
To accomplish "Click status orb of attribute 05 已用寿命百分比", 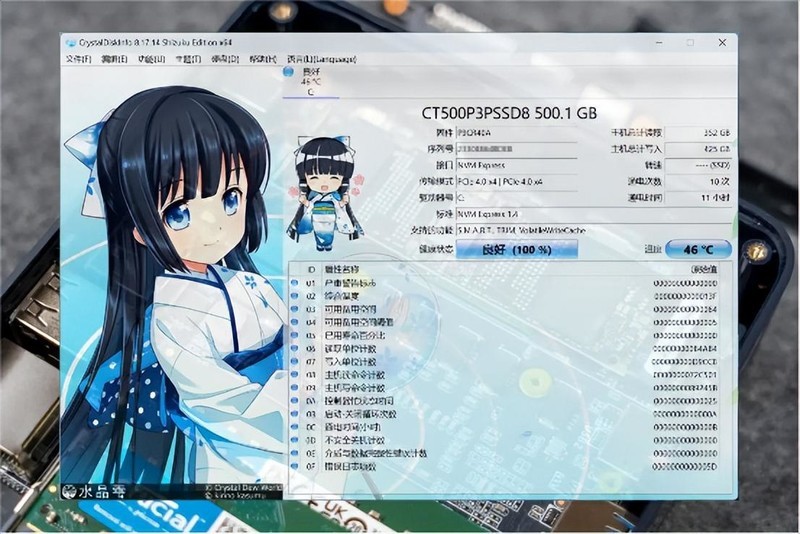I will [294, 335].
